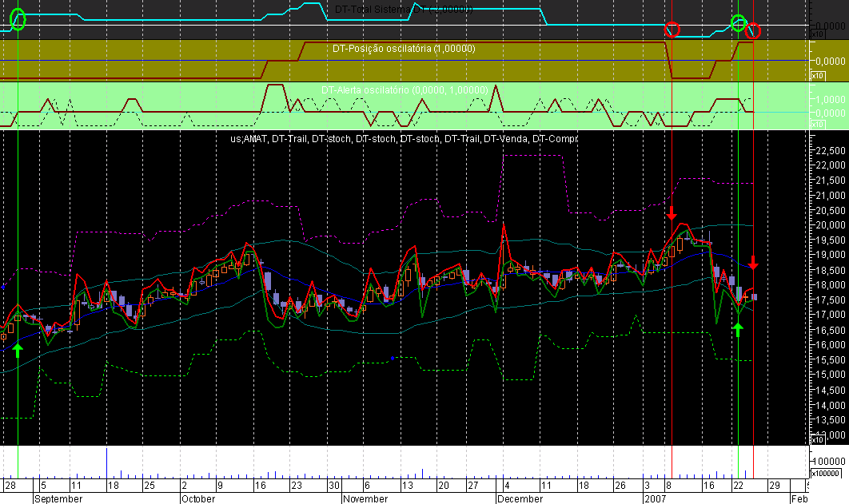
Task: Select the 2007 year label on time axis
Action: click(656, 498)
